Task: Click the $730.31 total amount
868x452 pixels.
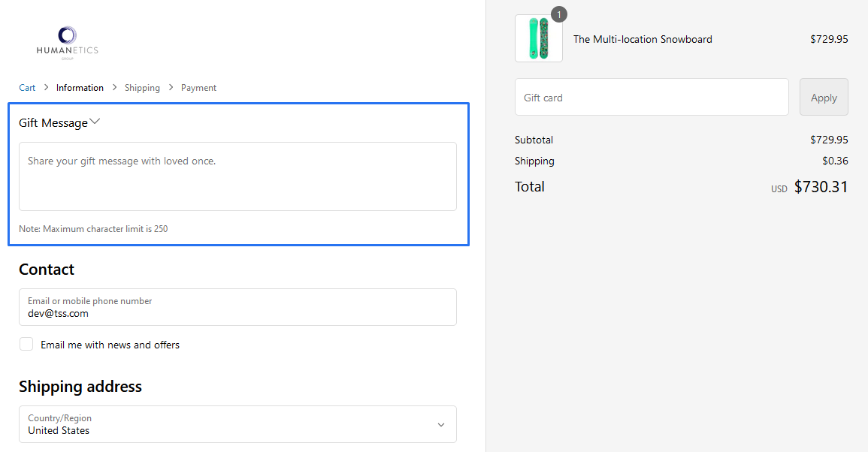Action: (x=821, y=187)
